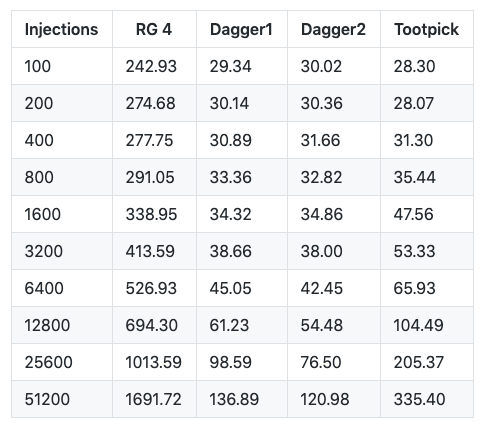Click Tootpick value 205.37
Viewport: 484px width, 423px height.
[419, 362]
